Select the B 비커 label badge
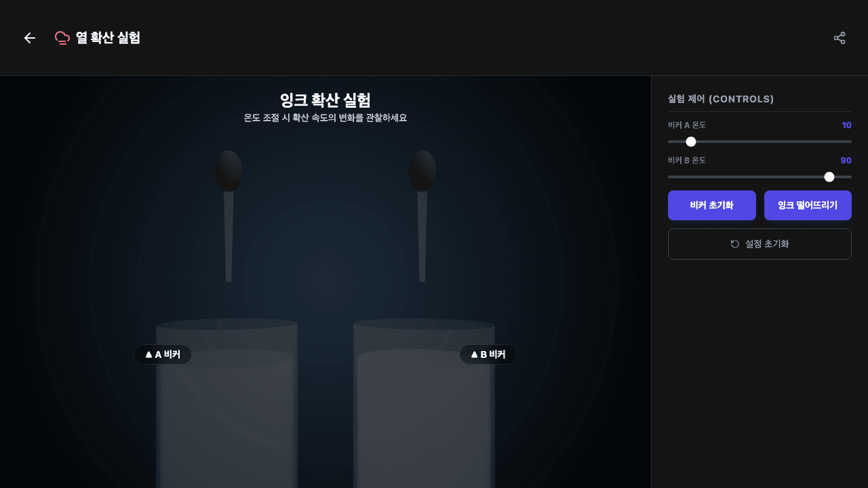This screenshot has height=488, width=868. (x=488, y=354)
